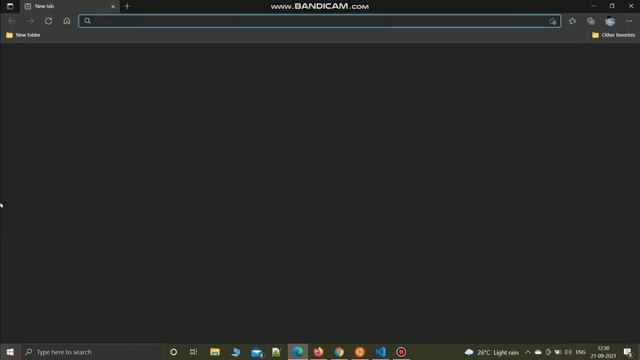This screenshot has height=360, width=640.
Task: Go back with the back arrow
Action: pyautogui.click(x=11, y=21)
